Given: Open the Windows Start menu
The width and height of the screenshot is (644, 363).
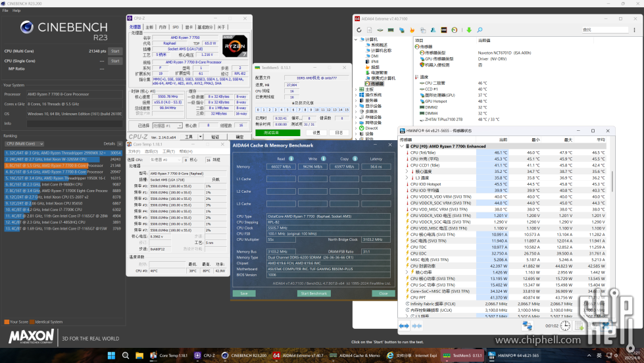Looking at the screenshot, I should pyautogui.click(x=111, y=356).
